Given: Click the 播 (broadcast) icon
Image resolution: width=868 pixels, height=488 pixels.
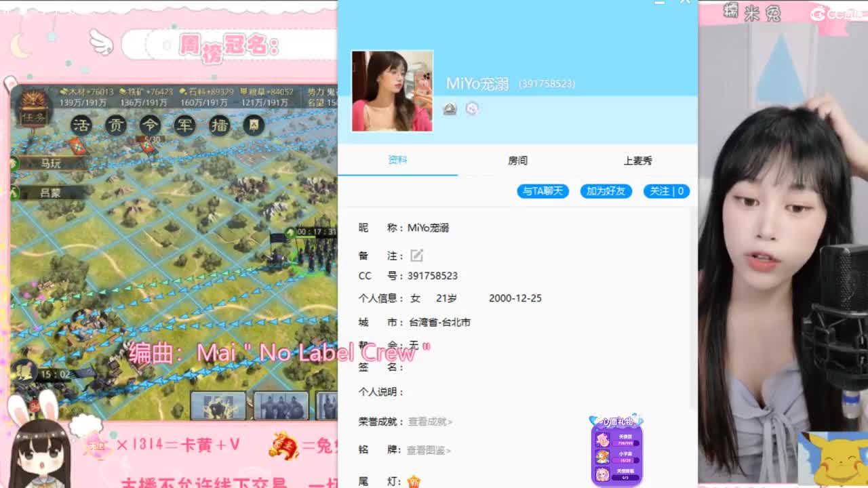Looking at the screenshot, I should click(x=220, y=125).
